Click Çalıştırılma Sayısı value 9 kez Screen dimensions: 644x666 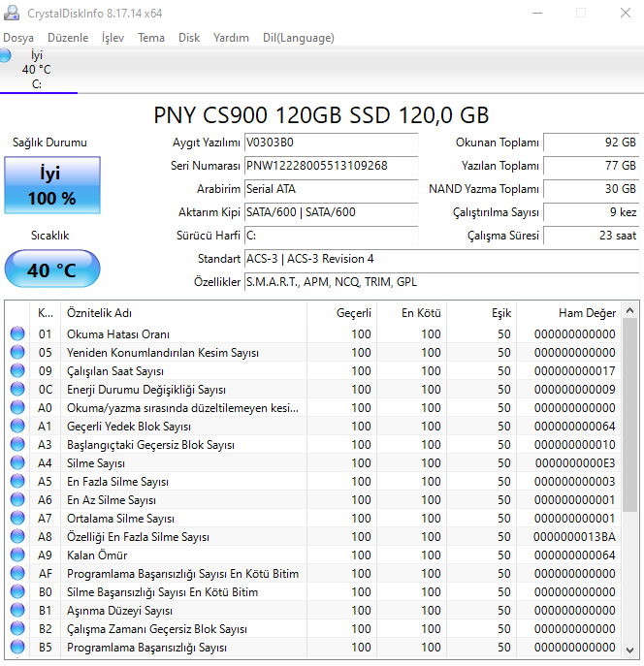592,212
